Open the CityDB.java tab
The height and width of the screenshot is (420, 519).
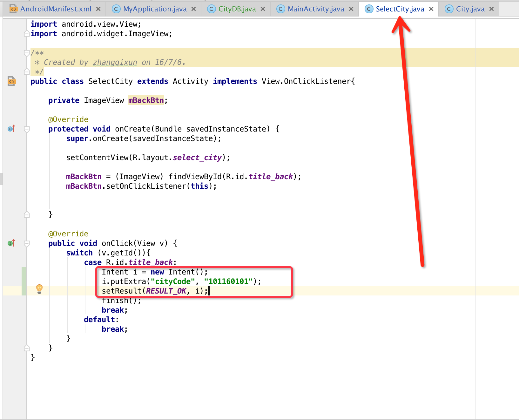tap(237, 9)
